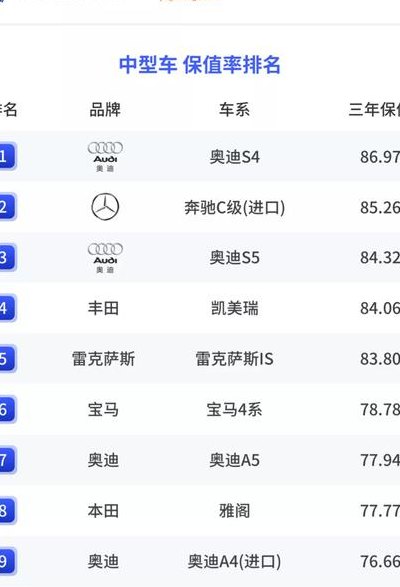This screenshot has width=400, height=587.
Task: Open the 奥迪S4 car series
Action: [234, 157]
